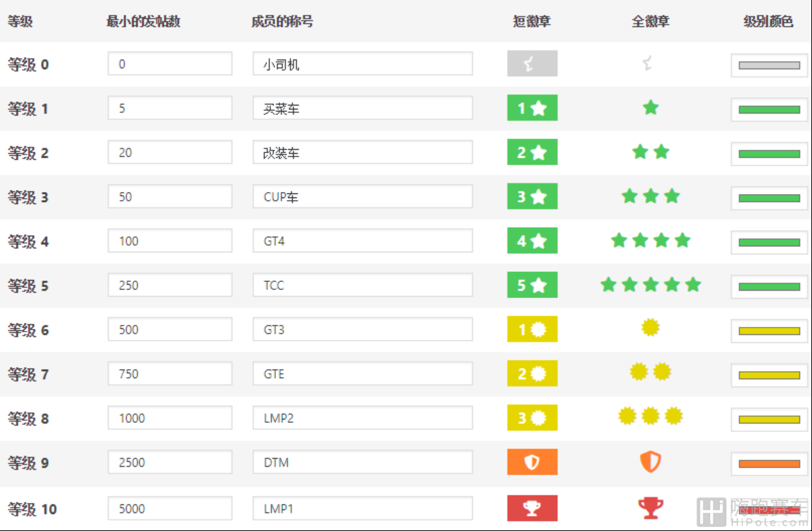Click the 成员的称号 column header
Viewport: 812px width, 531px height.
282,21
